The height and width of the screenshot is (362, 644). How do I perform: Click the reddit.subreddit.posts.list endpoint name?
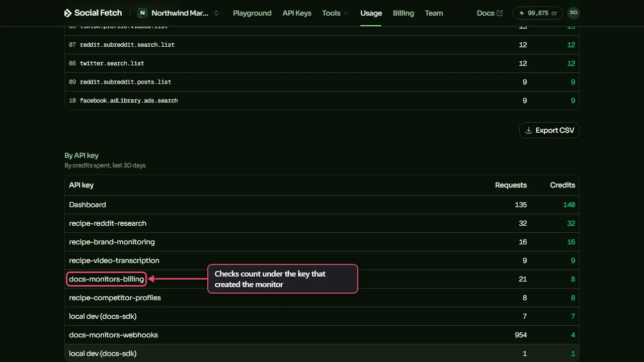tap(125, 82)
